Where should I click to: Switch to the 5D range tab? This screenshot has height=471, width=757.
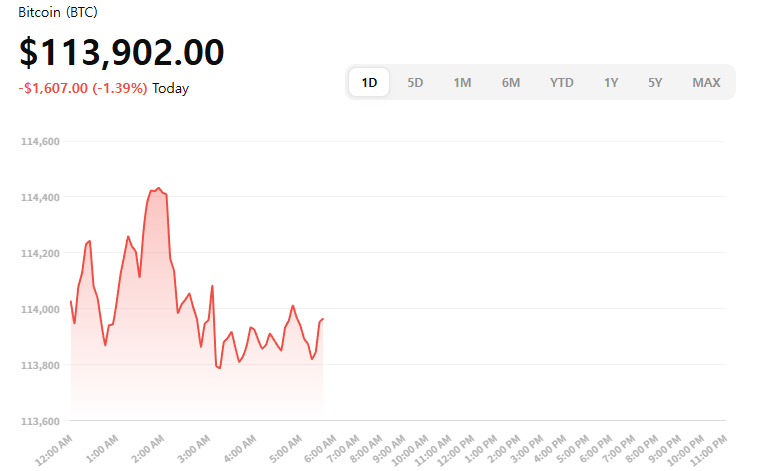click(x=415, y=83)
